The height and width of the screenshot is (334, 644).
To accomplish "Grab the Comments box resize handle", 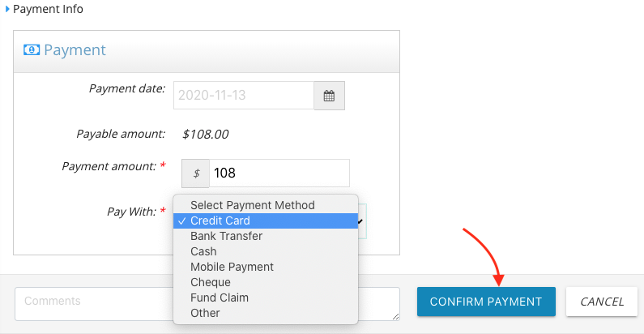I will coord(395,317).
